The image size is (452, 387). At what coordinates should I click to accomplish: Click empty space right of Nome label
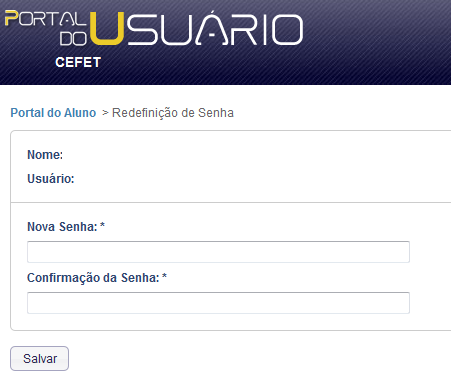(x=233, y=155)
